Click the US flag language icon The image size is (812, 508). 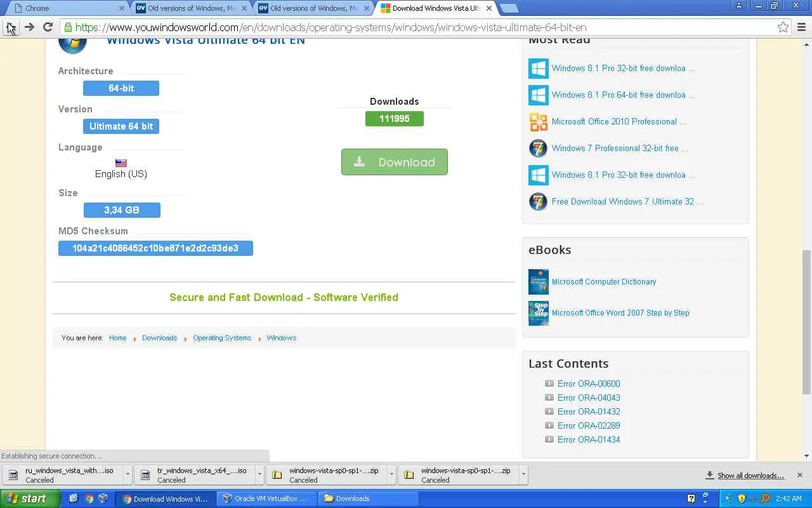tap(121, 163)
